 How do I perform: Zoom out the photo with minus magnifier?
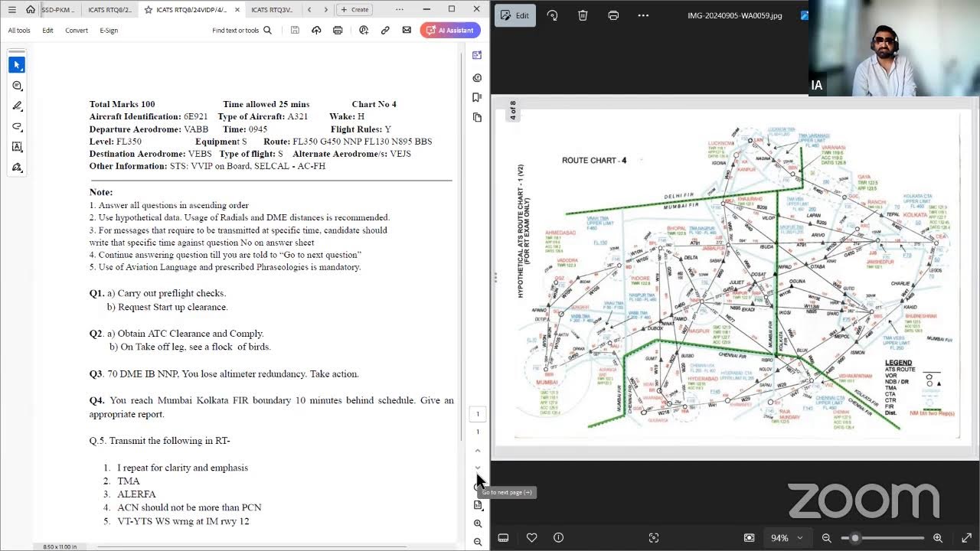pyautogui.click(x=827, y=538)
